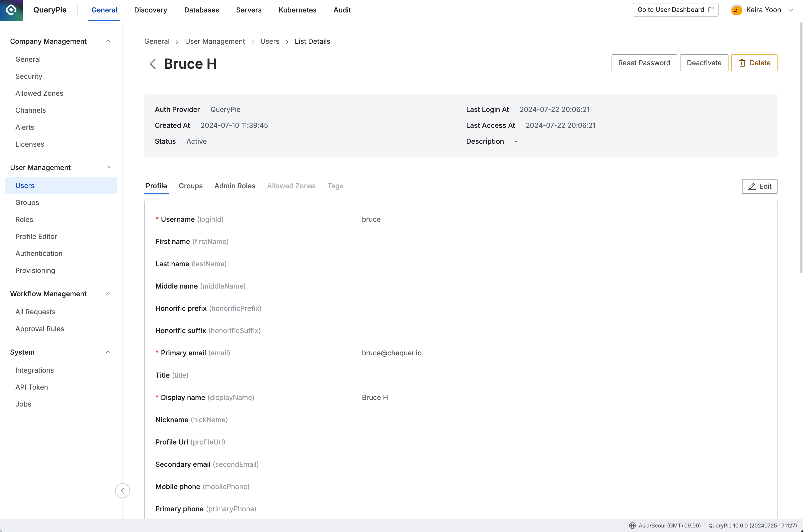Select the Groups tab on profile

pos(190,186)
